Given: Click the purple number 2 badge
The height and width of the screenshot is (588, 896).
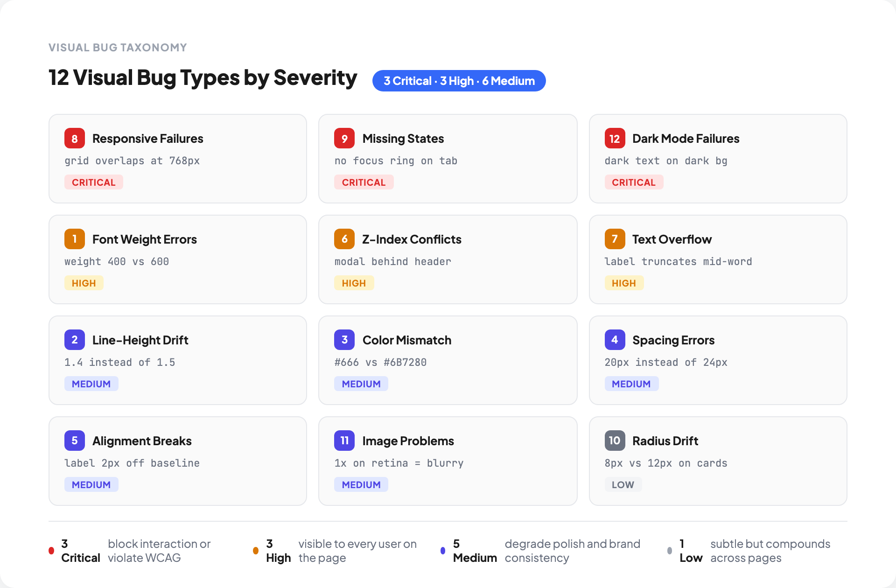Looking at the screenshot, I should point(75,340).
